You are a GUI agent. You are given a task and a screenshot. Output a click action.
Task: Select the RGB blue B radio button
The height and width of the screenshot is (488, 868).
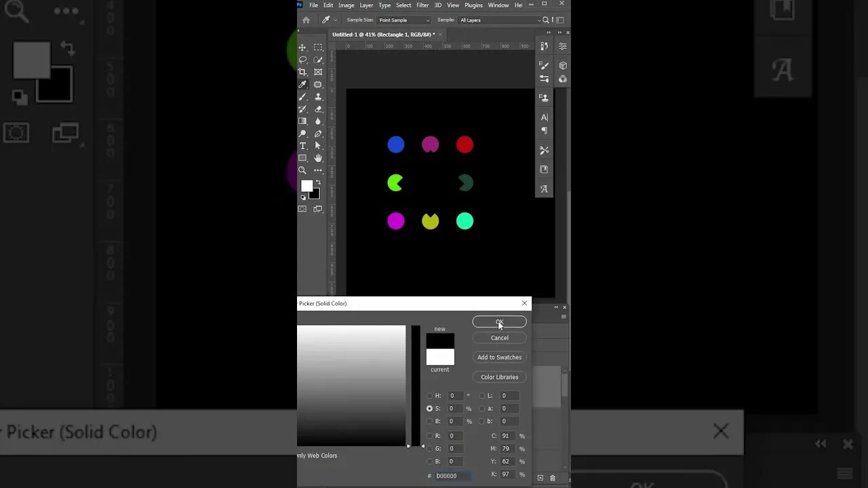pos(429,462)
